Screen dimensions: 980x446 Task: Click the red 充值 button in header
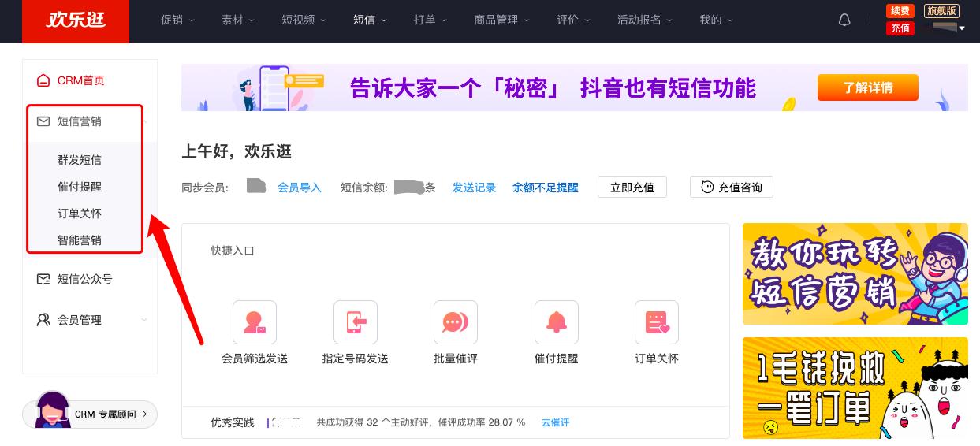(x=900, y=28)
